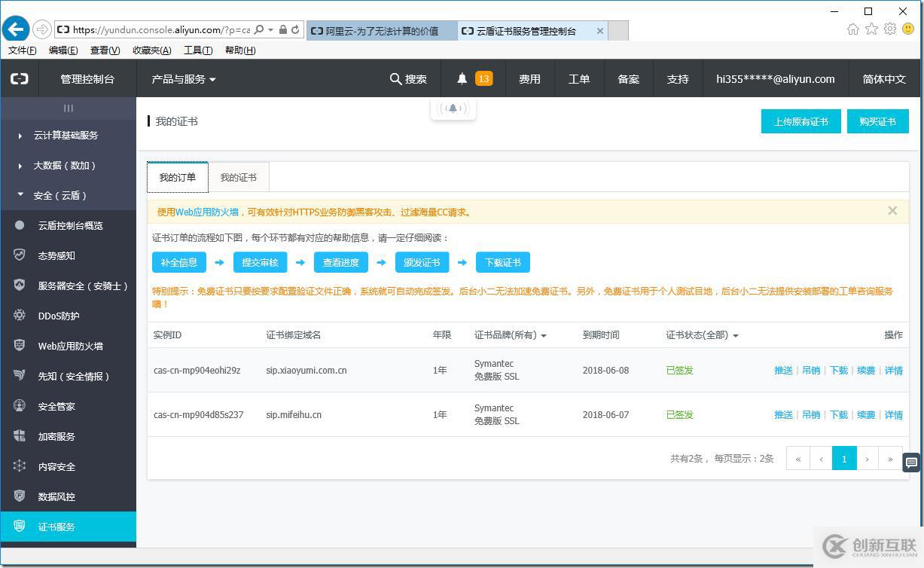Select 我的订单 tab

pos(178,177)
